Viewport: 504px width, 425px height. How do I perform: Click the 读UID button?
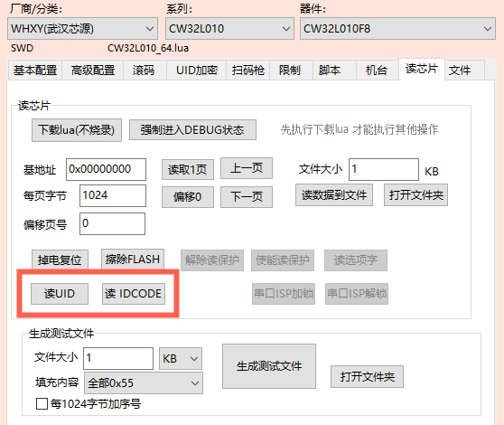coord(60,294)
